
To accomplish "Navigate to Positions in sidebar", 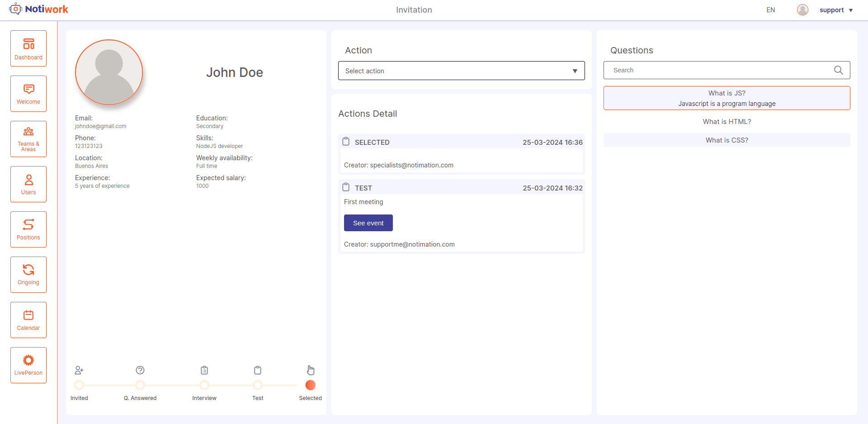I will 28,229.
